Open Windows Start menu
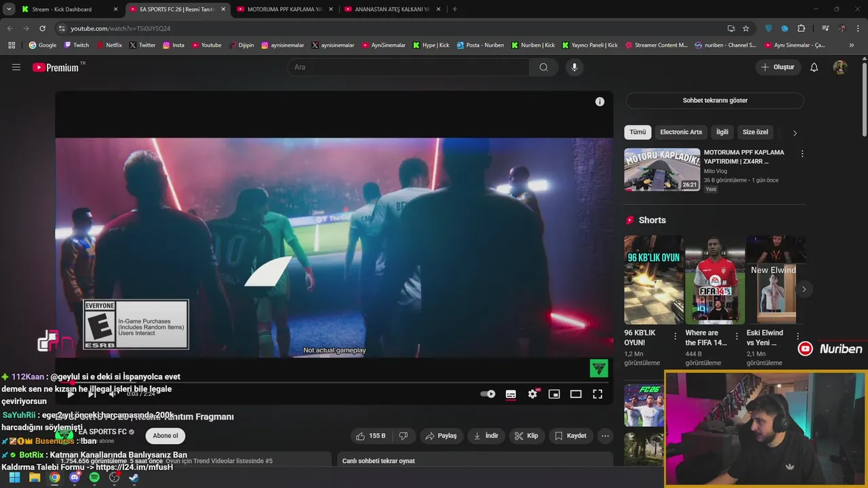868x488 pixels. click(x=14, y=478)
